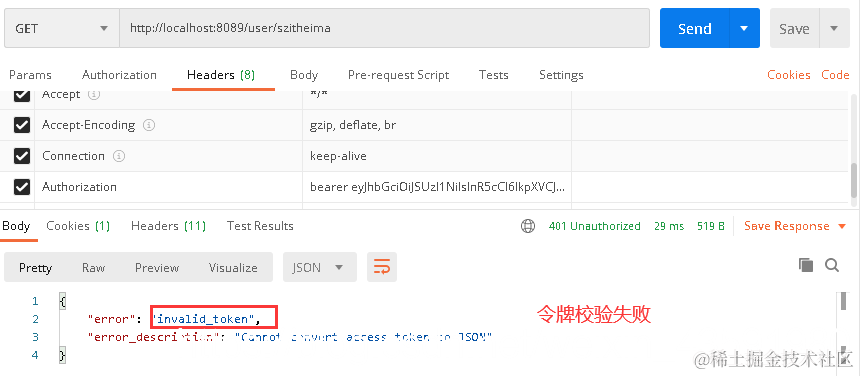Select the response Body tab

(16, 226)
